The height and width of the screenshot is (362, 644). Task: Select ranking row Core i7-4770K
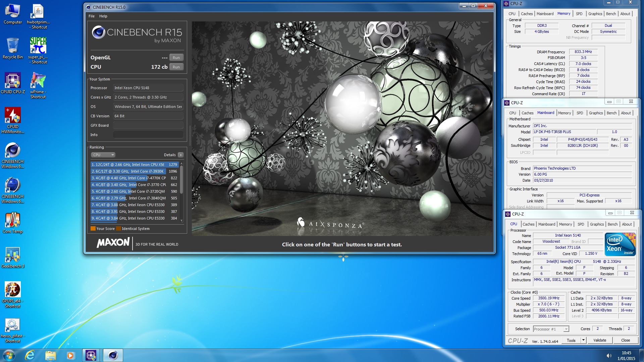pos(134,178)
